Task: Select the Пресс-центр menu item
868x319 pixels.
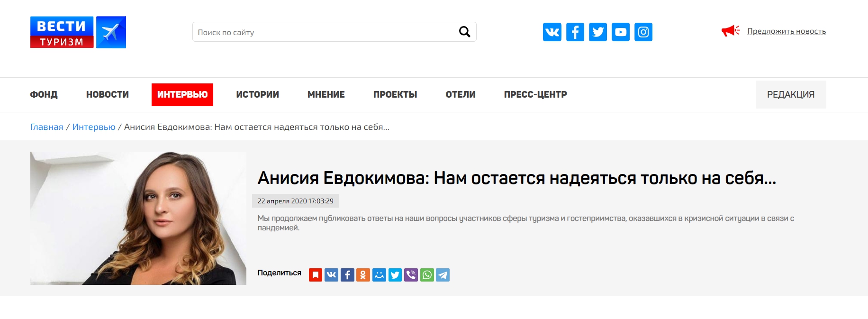Action: 535,94
